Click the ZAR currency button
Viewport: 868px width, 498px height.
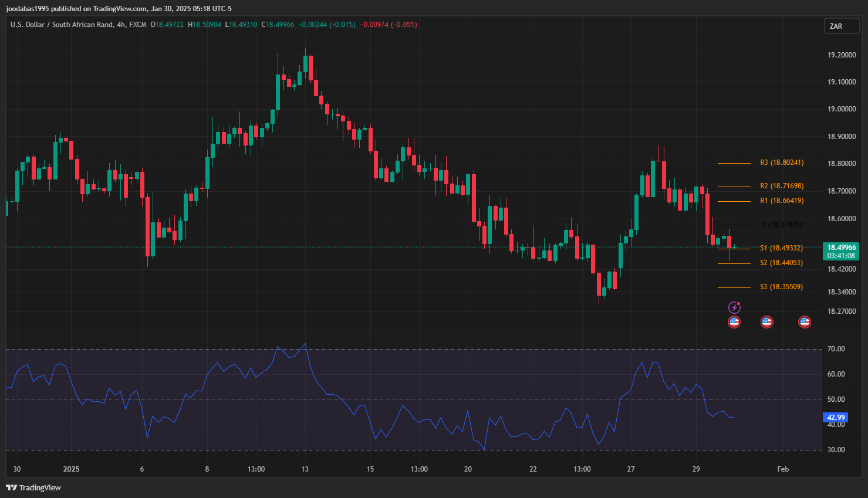pyautogui.click(x=842, y=26)
